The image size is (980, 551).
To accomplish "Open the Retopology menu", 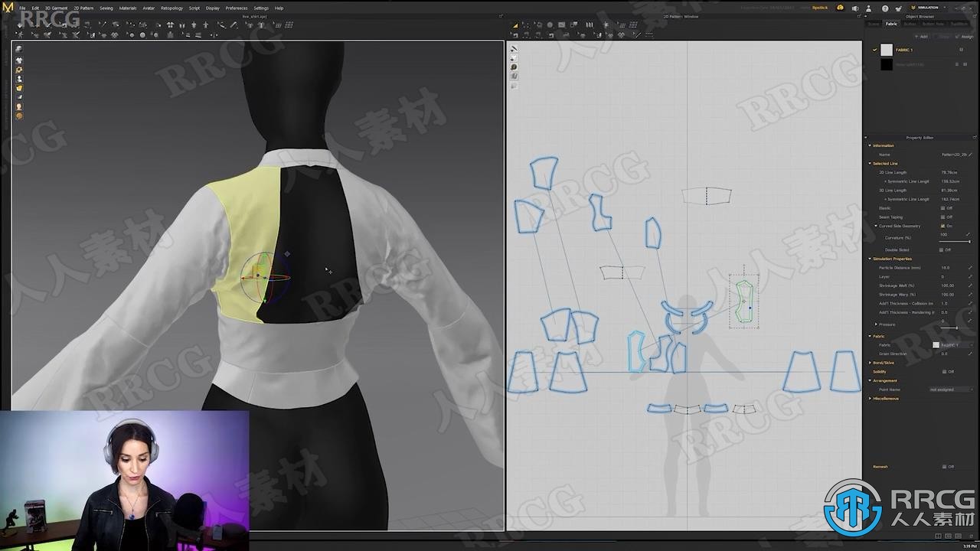I will (171, 8).
